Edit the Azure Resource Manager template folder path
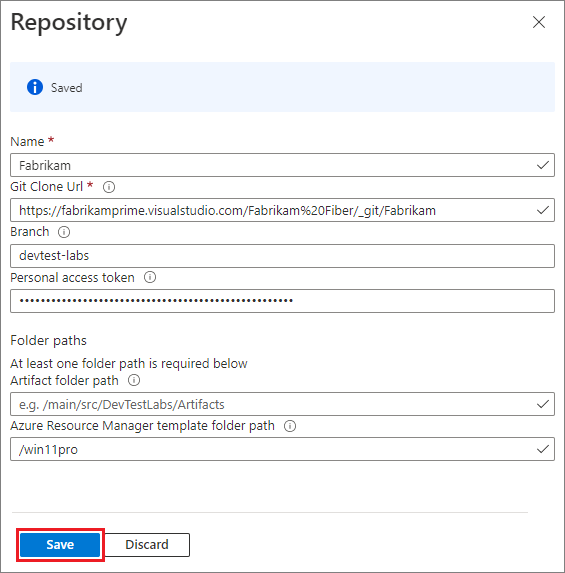This screenshot has width=565, height=573. (282, 449)
